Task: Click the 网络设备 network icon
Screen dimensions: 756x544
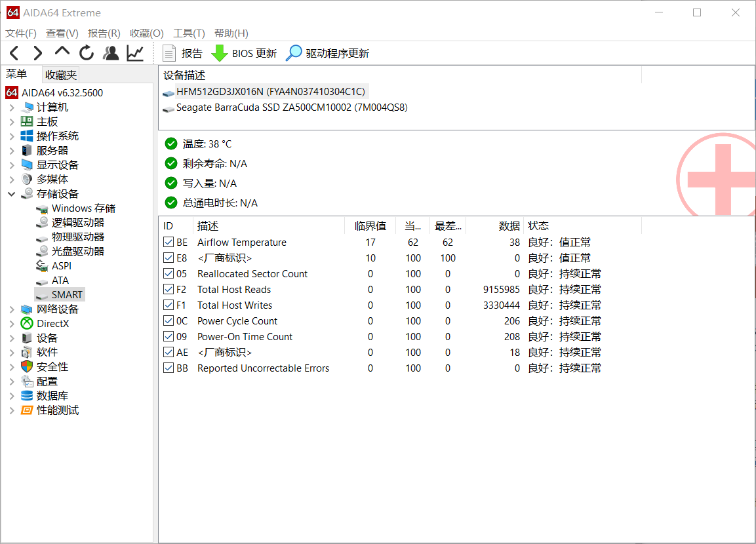Action: pyautogui.click(x=27, y=309)
